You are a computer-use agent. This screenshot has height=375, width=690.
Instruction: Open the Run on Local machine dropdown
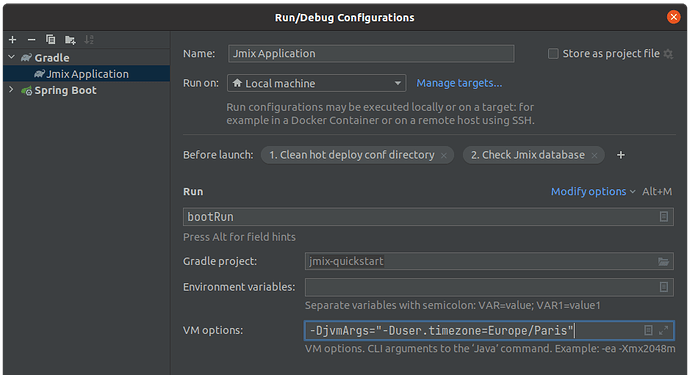tap(316, 83)
